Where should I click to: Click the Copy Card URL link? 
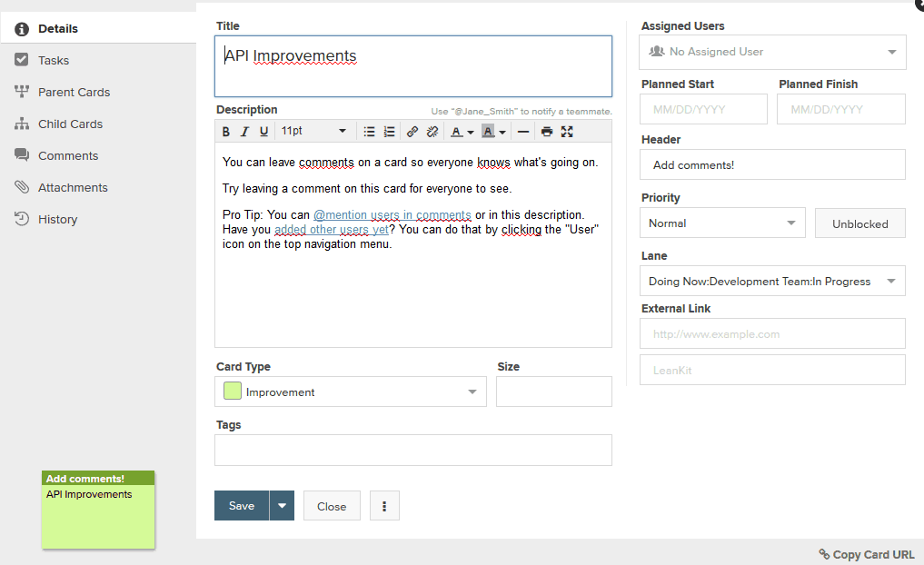click(867, 554)
